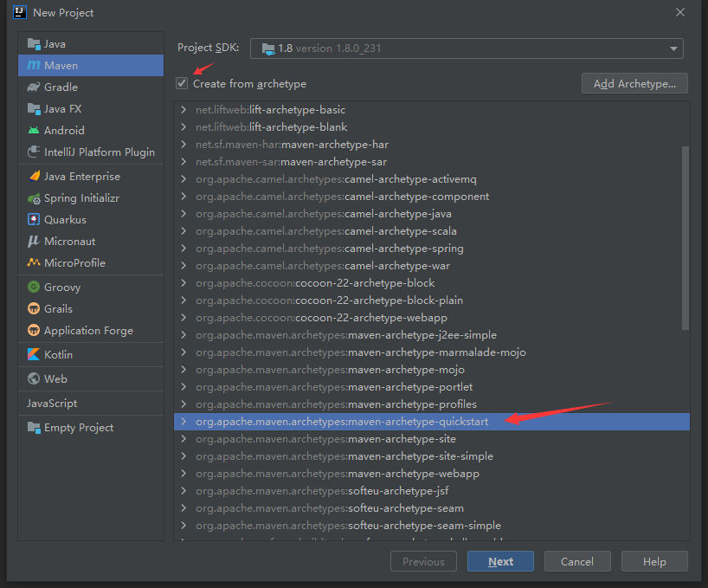Select softeu-archetype-seam-simple archetype
Screen dimensions: 708x588
(x=432, y=526)
